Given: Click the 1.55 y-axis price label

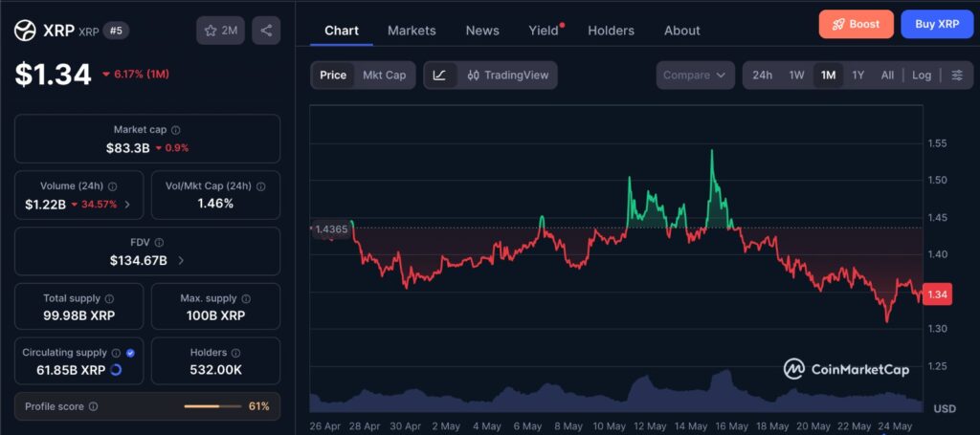Looking at the screenshot, I should [938, 142].
